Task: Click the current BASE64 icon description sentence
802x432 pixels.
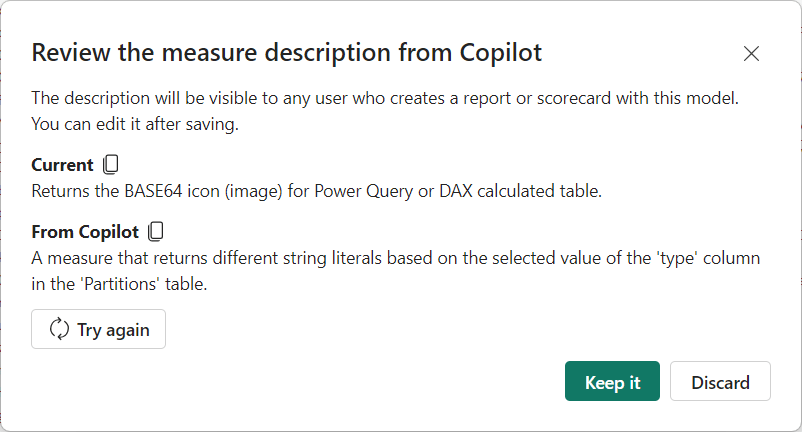Action: 316,190
